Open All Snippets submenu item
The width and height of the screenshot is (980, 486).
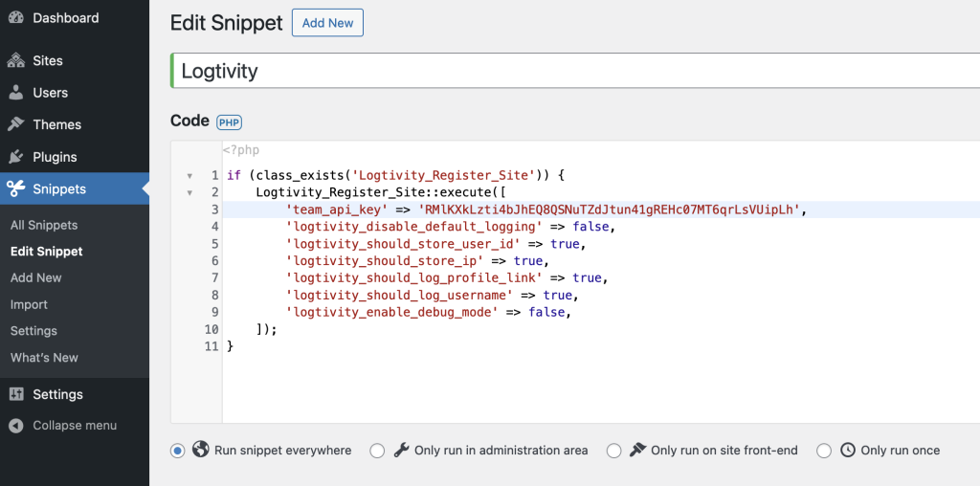click(x=44, y=225)
